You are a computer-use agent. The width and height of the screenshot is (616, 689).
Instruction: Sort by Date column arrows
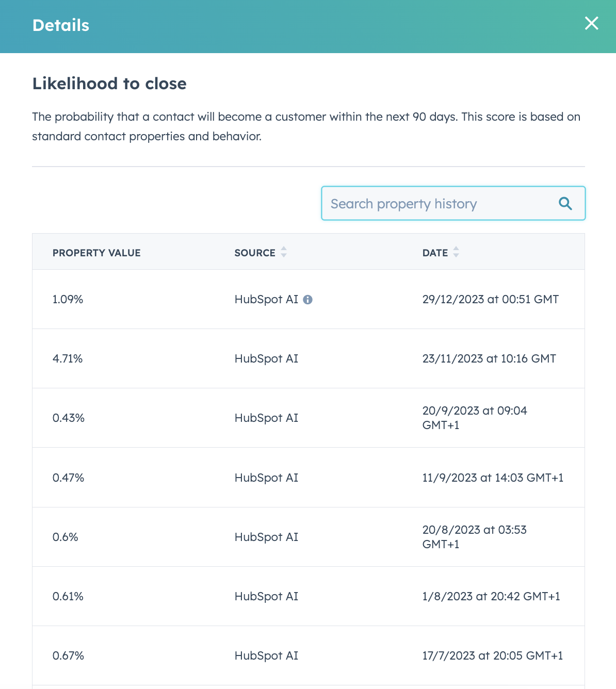coord(456,252)
